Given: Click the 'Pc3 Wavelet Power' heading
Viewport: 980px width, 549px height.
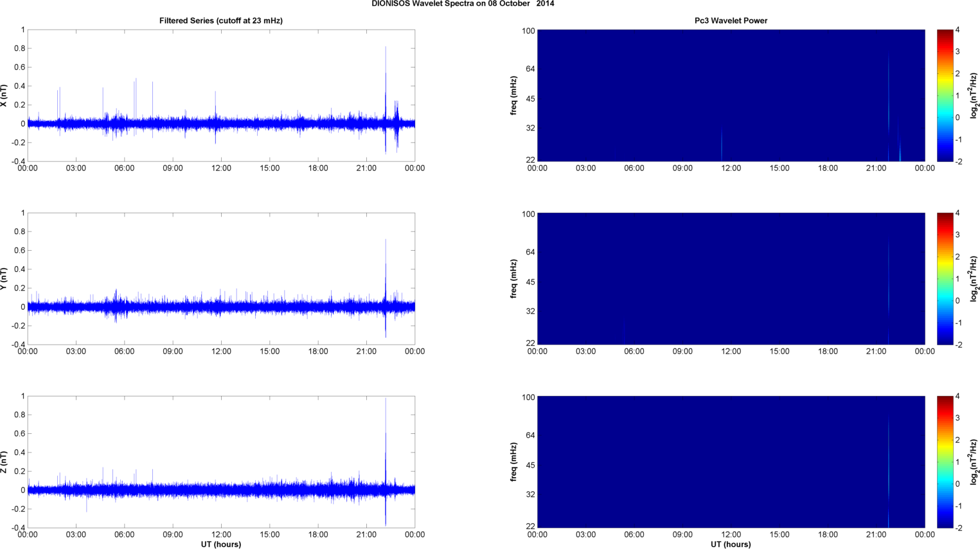Looking at the screenshot, I should pos(731,21).
